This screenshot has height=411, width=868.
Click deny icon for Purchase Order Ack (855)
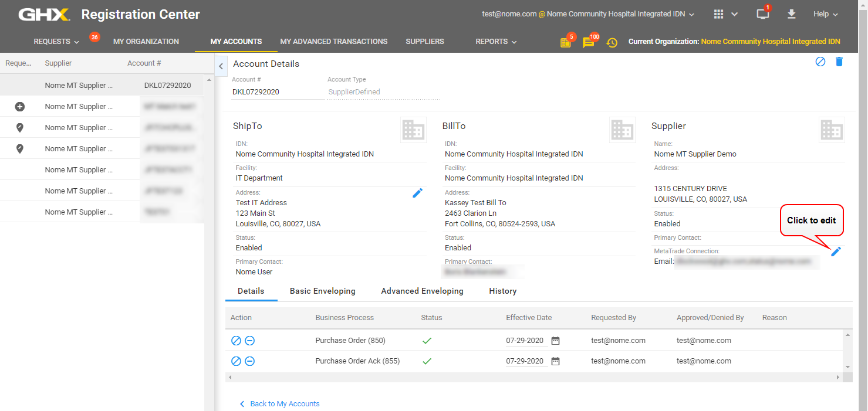pyautogui.click(x=236, y=361)
